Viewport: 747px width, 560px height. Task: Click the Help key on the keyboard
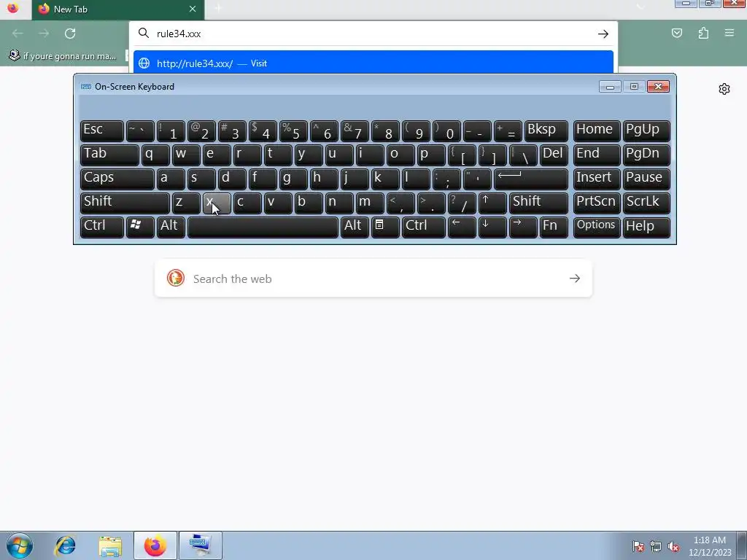point(646,227)
